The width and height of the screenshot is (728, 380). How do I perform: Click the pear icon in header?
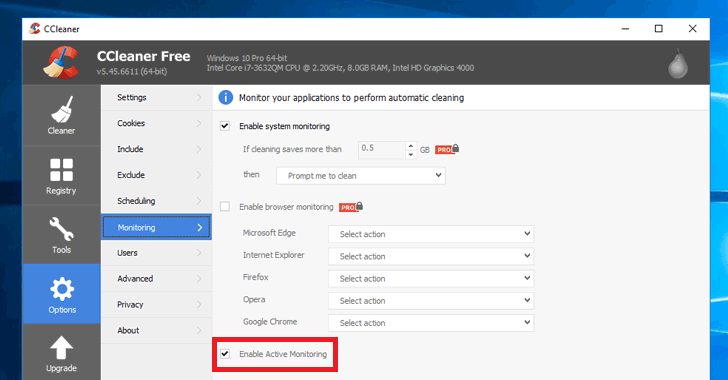click(678, 63)
